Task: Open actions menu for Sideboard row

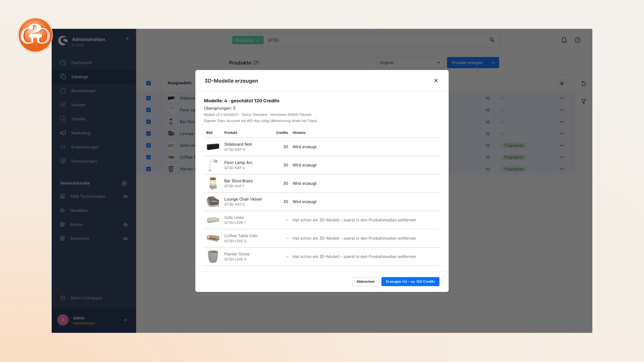Action: point(562,98)
